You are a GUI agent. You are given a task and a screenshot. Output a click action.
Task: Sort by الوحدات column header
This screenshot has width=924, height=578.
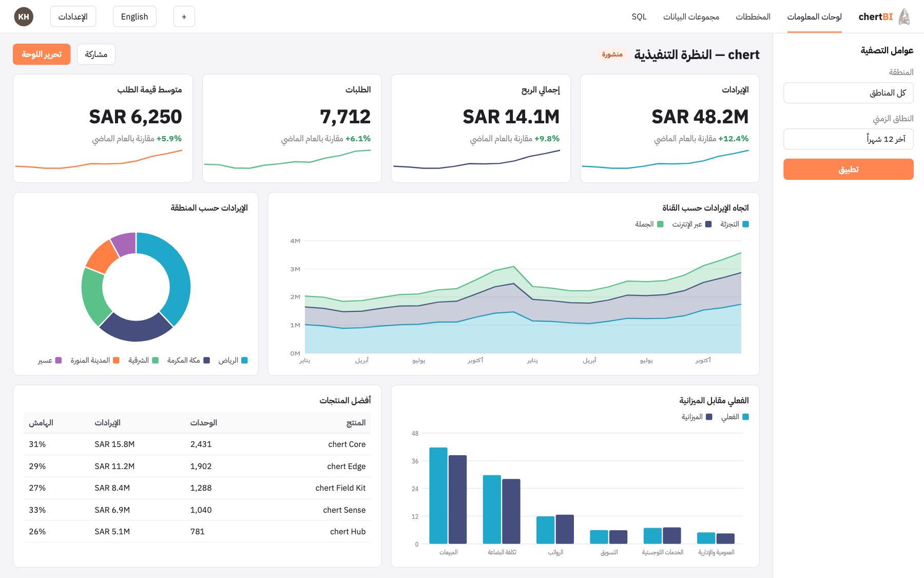coord(204,423)
